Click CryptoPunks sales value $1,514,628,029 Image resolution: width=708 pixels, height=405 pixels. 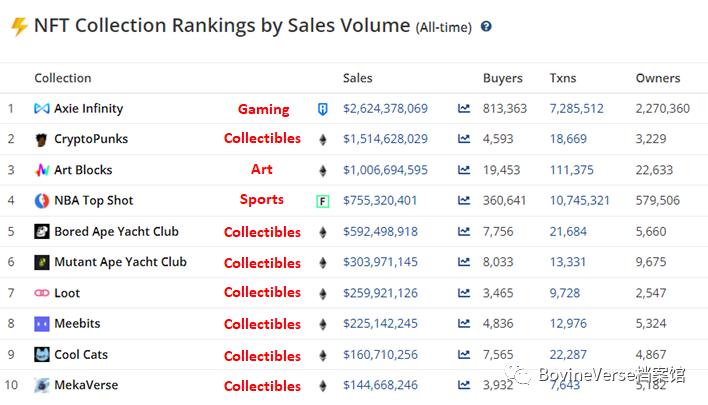[x=385, y=139]
